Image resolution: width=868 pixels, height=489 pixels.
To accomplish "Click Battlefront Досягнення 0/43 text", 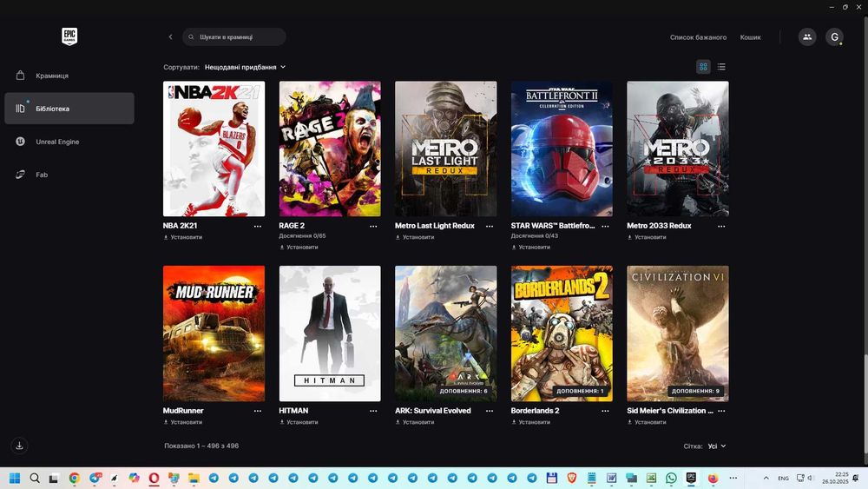I will [x=534, y=236].
